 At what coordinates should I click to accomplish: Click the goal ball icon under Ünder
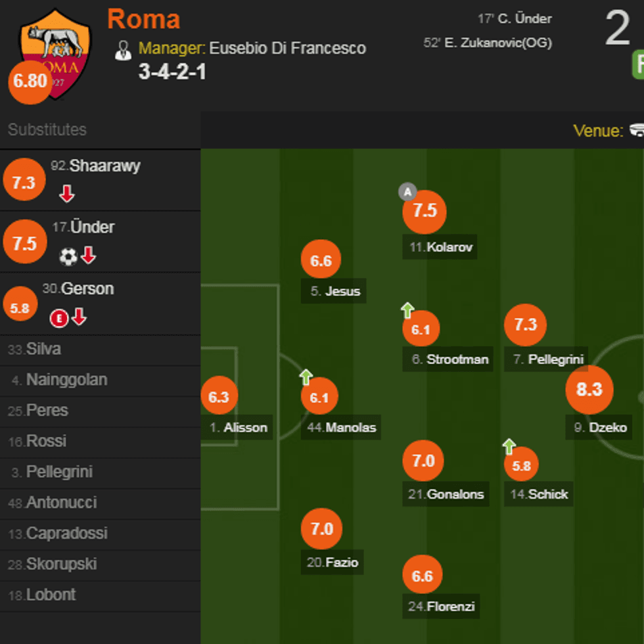[x=68, y=256]
